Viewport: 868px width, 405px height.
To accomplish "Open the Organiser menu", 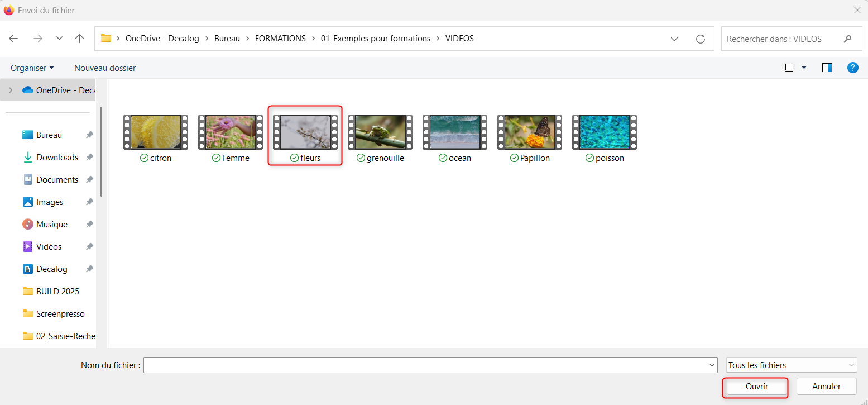I will [x=32, y=68].
